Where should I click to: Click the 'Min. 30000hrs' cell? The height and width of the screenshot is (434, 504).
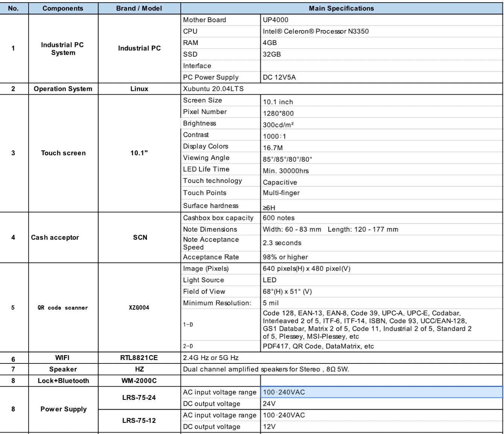(382, 170)
